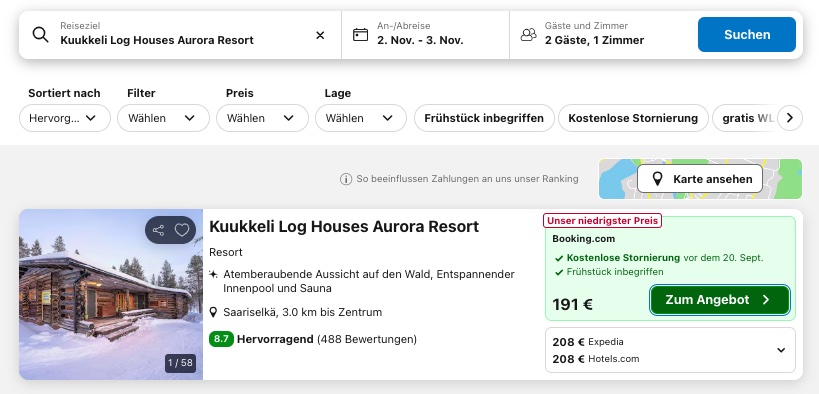
Task: Click Saariselkä, 3.0 km bis Zentrum text
Action: (x=302, y=312)
